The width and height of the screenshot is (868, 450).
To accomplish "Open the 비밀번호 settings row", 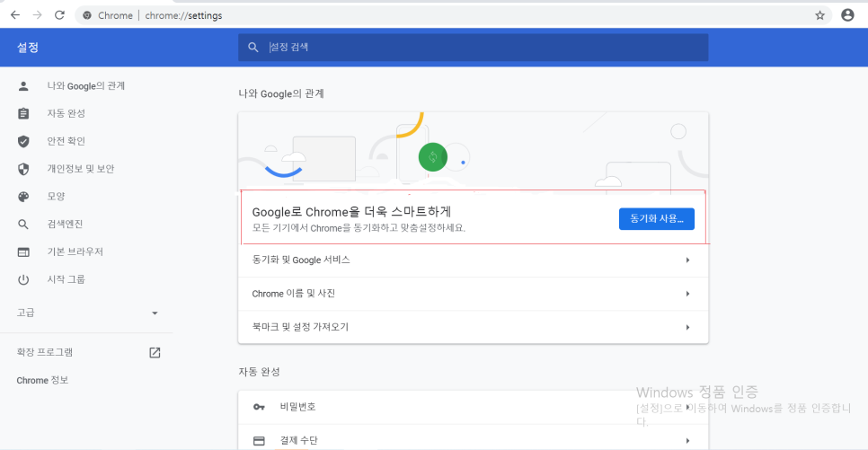I will coord(474,408).
